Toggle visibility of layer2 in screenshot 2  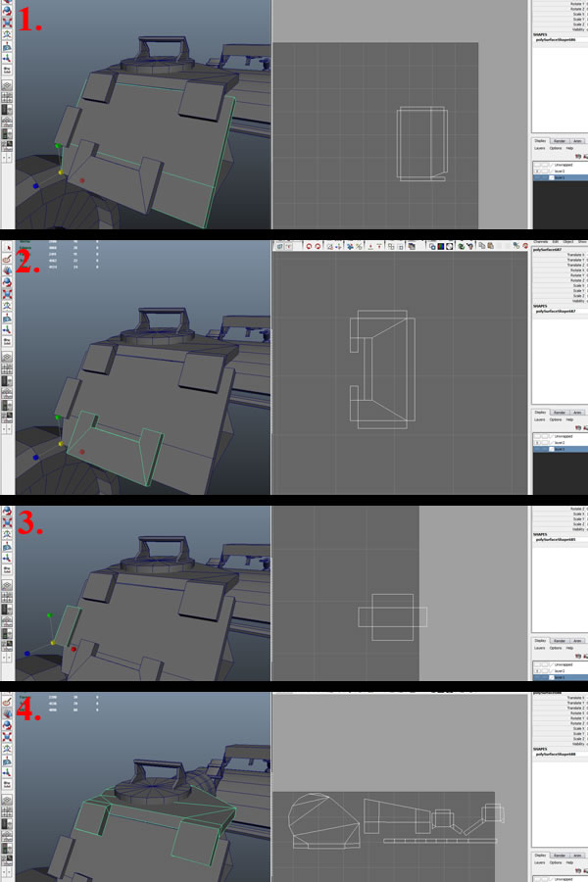[x=537, y=442]
